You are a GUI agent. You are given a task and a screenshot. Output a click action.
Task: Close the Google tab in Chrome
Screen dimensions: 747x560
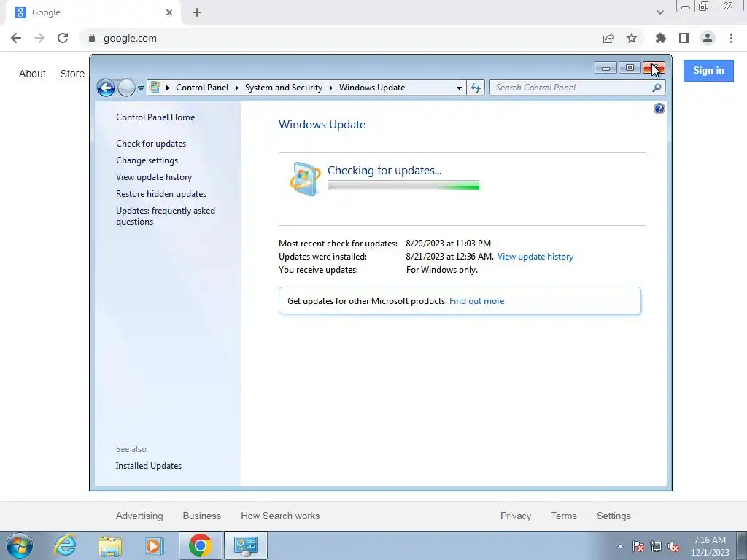[x=169, y=12]
